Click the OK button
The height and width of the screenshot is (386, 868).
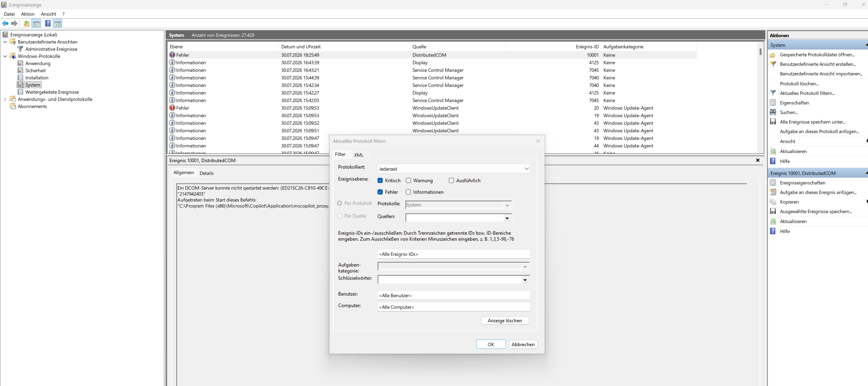(491, 344)
